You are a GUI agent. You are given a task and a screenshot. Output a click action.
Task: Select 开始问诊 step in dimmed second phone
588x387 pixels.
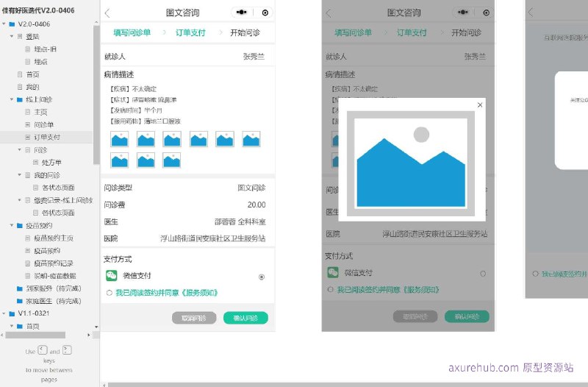pyautogui.click(x=467, y=32)
